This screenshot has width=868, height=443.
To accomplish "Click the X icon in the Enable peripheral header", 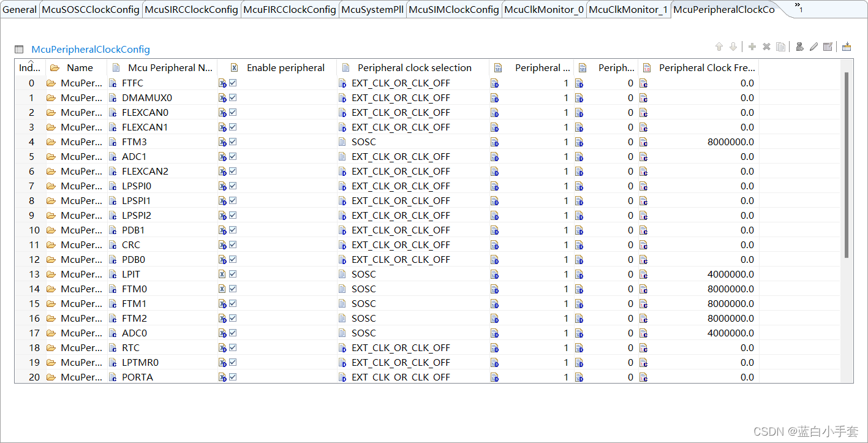I will tap(234, 68).
